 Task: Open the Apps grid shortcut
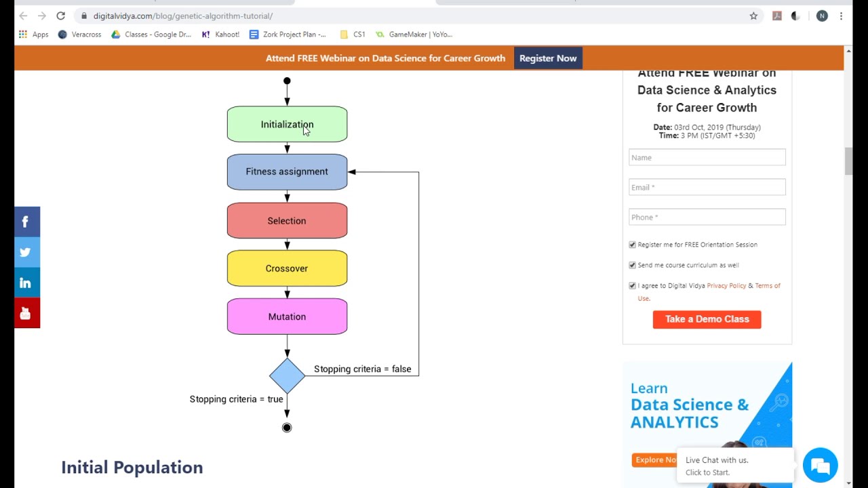pyautogui.click(x=33, y=34)
